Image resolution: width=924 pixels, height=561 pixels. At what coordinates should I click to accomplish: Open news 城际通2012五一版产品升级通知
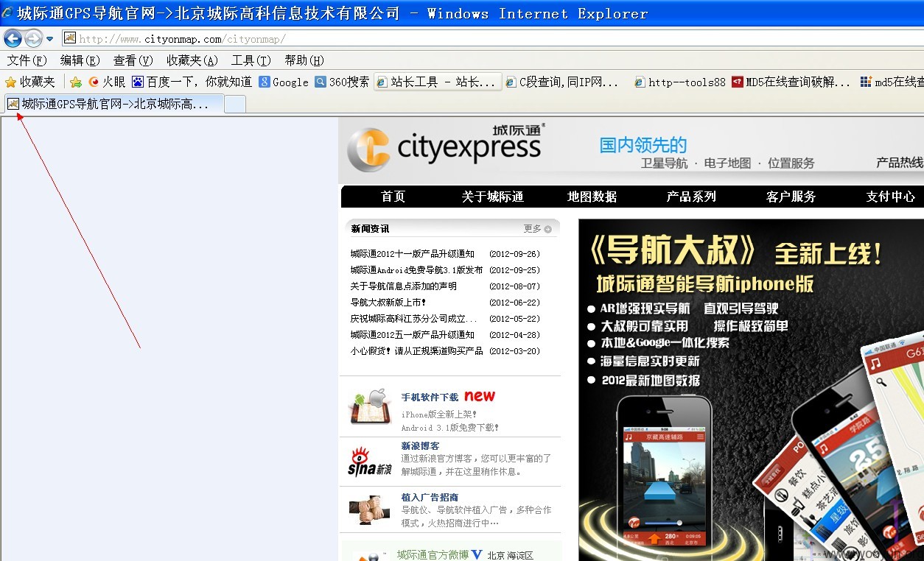(413, 335)
